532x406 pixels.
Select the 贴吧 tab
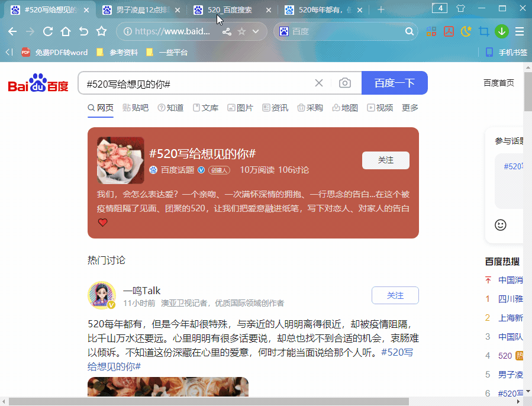point(136,108)
